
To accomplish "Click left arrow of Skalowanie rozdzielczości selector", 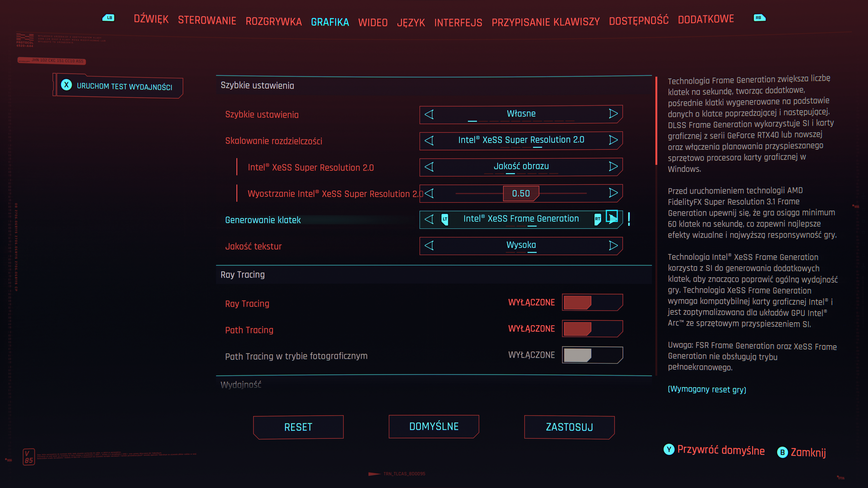I will tap(429, 140).
